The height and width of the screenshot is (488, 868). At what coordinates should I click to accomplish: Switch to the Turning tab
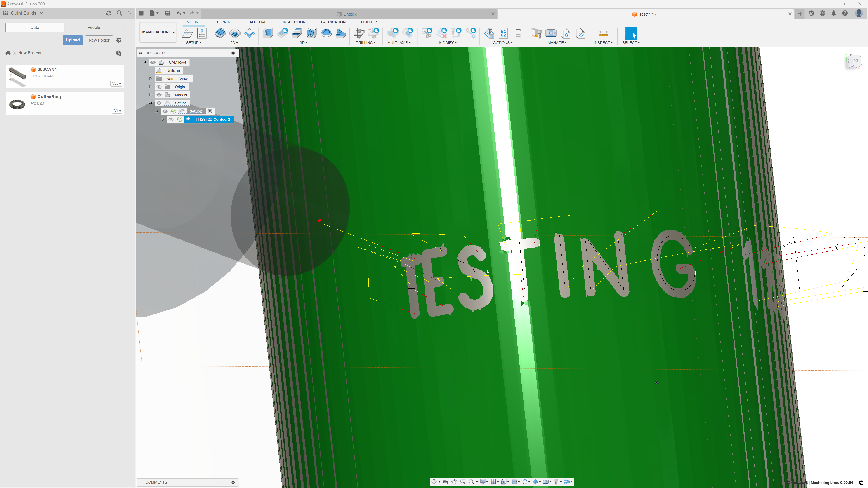point(225,22)
